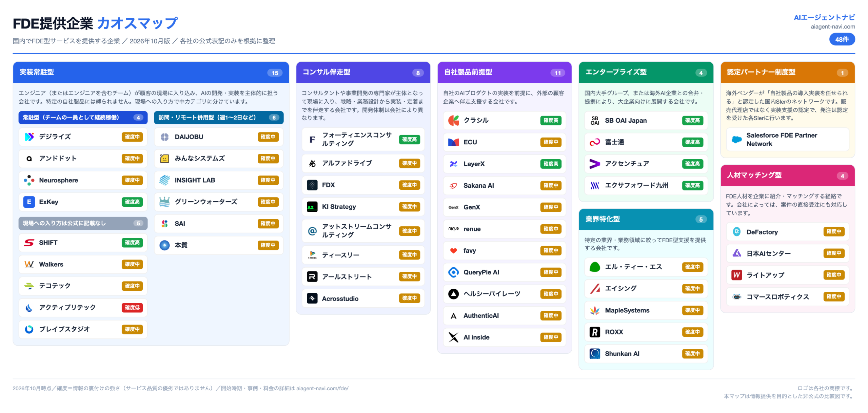The image size is (868, 413).
Task: Click the ECU logo icon
Action: coord(454,142)
